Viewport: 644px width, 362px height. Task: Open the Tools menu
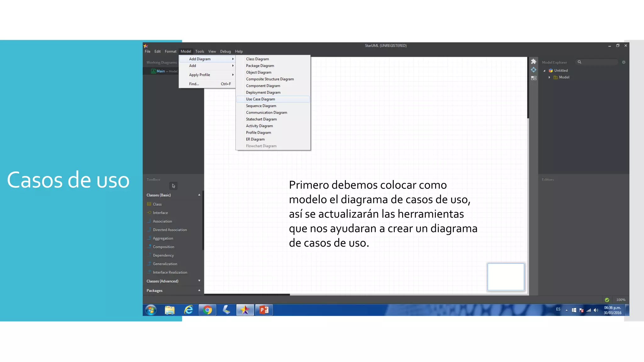[200, 51]
